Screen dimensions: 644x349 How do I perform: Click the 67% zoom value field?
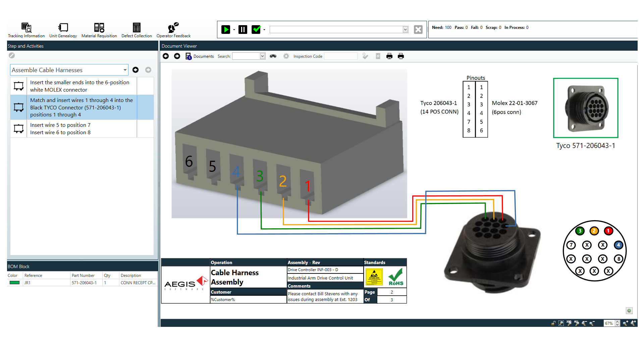coord(609,323)
